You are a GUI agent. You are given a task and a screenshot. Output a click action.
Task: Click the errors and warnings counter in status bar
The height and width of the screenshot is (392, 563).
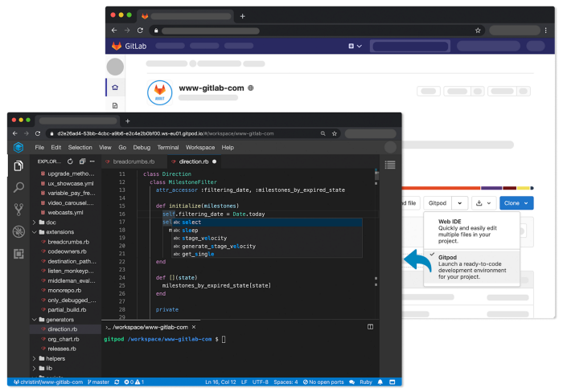(x=134, y=382)
